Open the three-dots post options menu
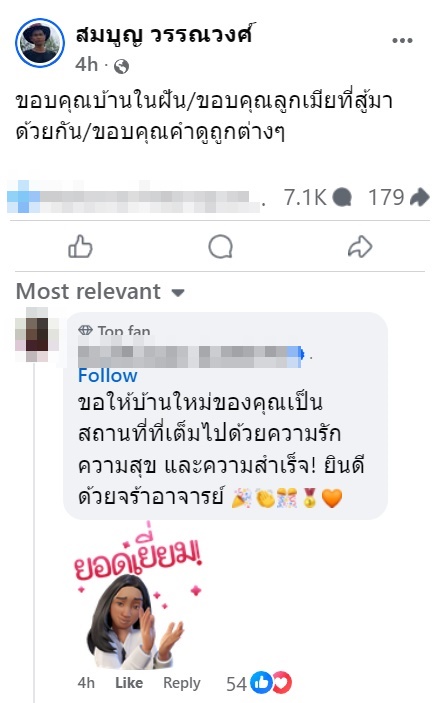 coord(402,40)
